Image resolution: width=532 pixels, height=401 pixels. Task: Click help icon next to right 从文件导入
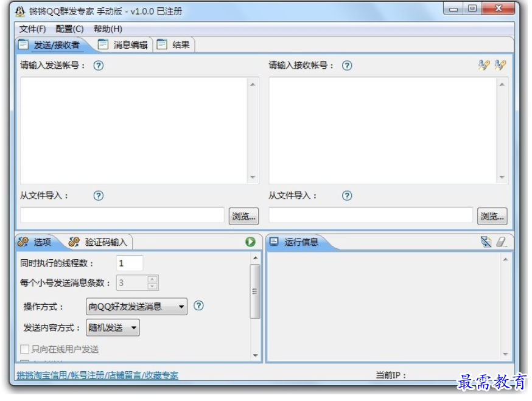point(347,196)
